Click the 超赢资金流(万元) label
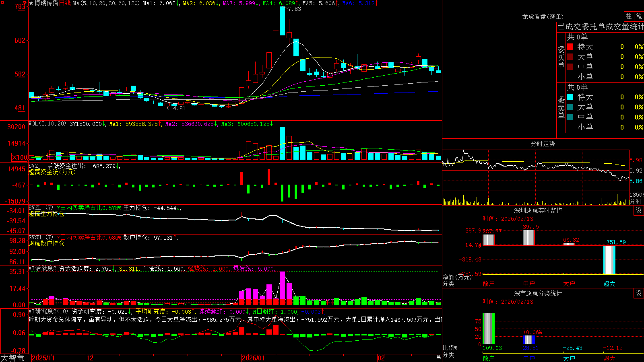Screen dimensions: 644x362 [x=52, y=172]
